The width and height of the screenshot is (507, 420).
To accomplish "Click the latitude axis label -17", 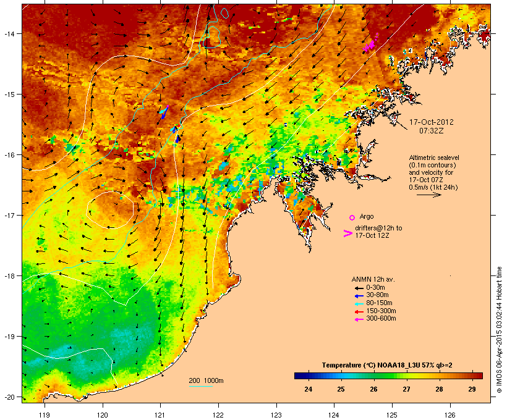I will point(9,215).
